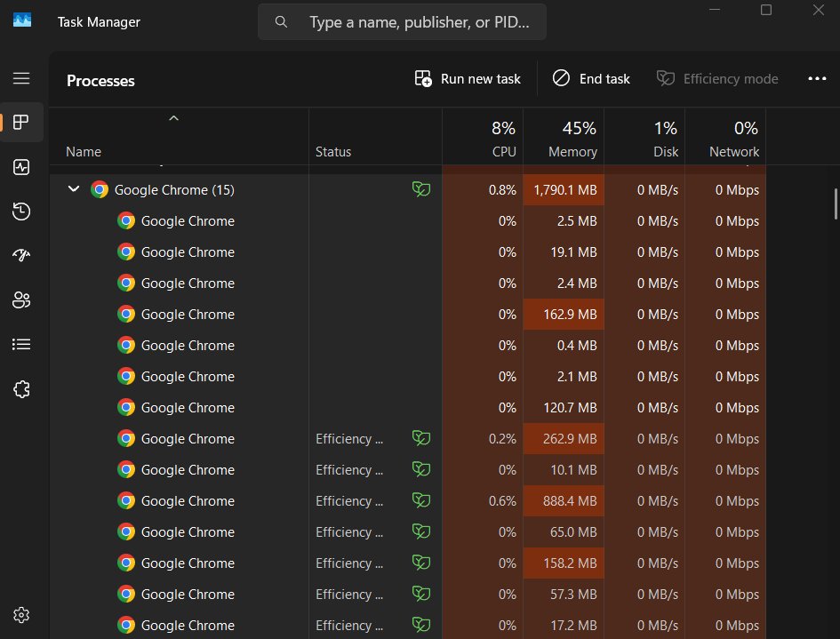Click efficiency leaf icon on 888.4 MB row

pyautogui.click(x=421, y=500)
